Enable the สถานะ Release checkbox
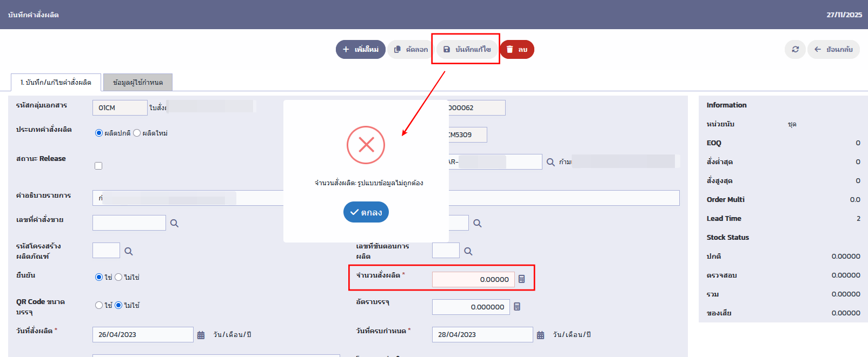 98,166
